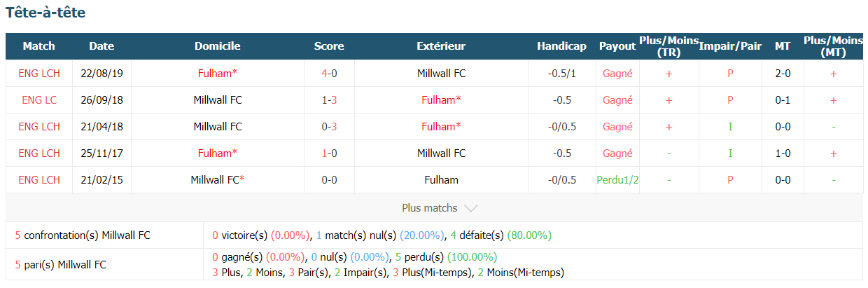Click the Impair/Pair column header
This screenshot has width=868, height=288.
tap(730, 46)
